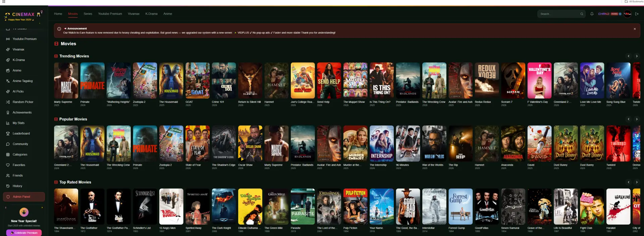Dismiss the Announcement banner
Image resolution: width=644 pixels, height=236 pixels.
click(635, 29)
